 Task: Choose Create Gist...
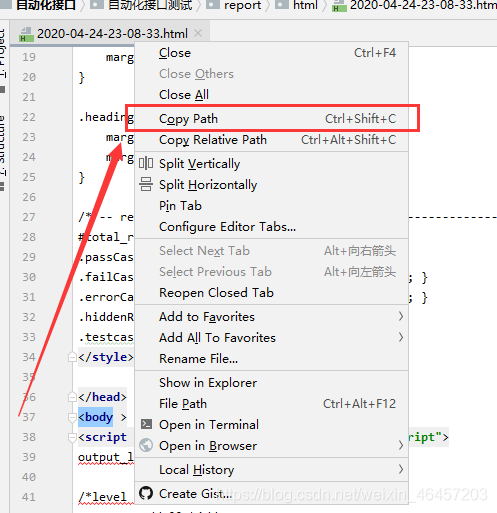coord(271,494)
